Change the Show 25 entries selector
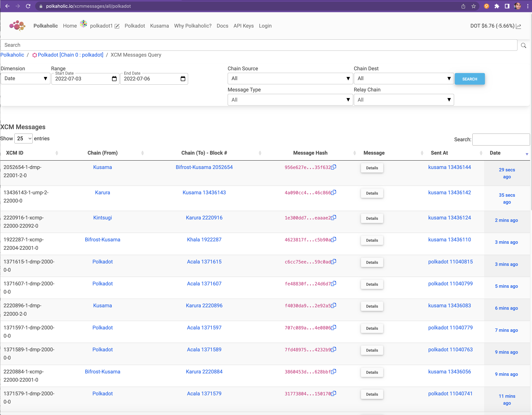 click(x=24, y=139)
